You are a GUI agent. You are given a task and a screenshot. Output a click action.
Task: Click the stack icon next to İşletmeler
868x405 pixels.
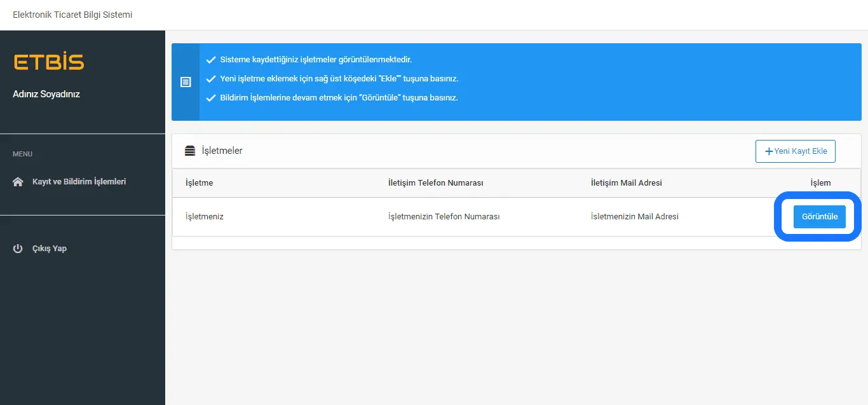(x=190, y=151)
